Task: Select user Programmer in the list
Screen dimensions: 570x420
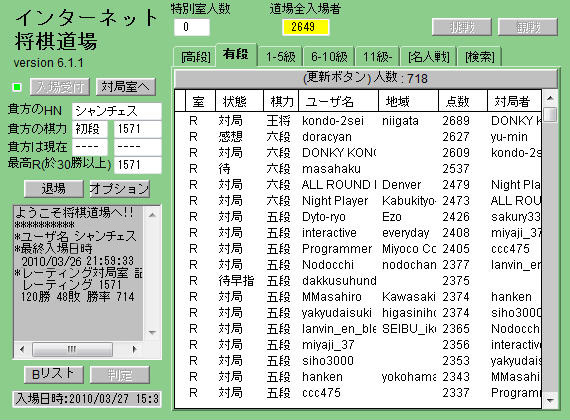Action: (337, 249)
